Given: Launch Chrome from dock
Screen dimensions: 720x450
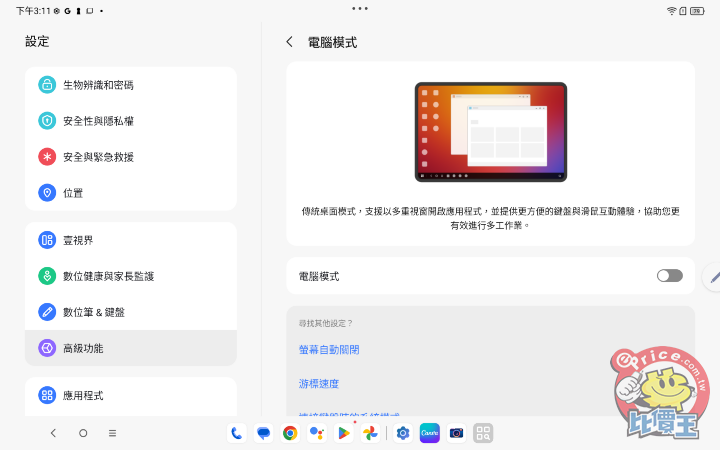Looking at the screenshot, I should pos(290,433).
